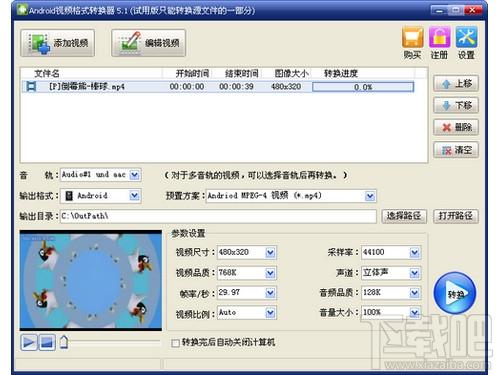The height and width of the screenshot is (375, 500).
Task: Stop the preview playback
Action: click(x=47, y=342)
